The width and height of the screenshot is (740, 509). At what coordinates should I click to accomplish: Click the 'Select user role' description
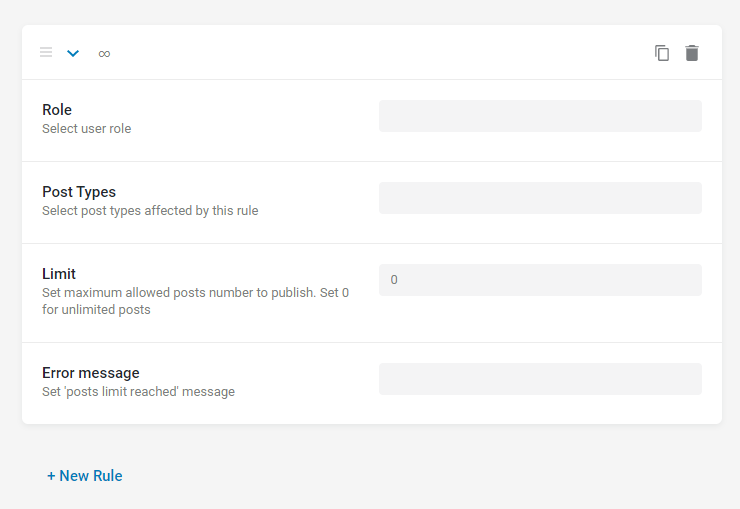pyautogui.click(x=86, y=128)
